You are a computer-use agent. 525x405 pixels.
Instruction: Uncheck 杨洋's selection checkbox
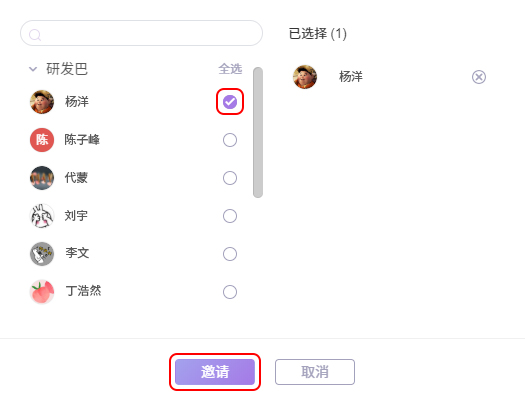click(x=230, y=102)
